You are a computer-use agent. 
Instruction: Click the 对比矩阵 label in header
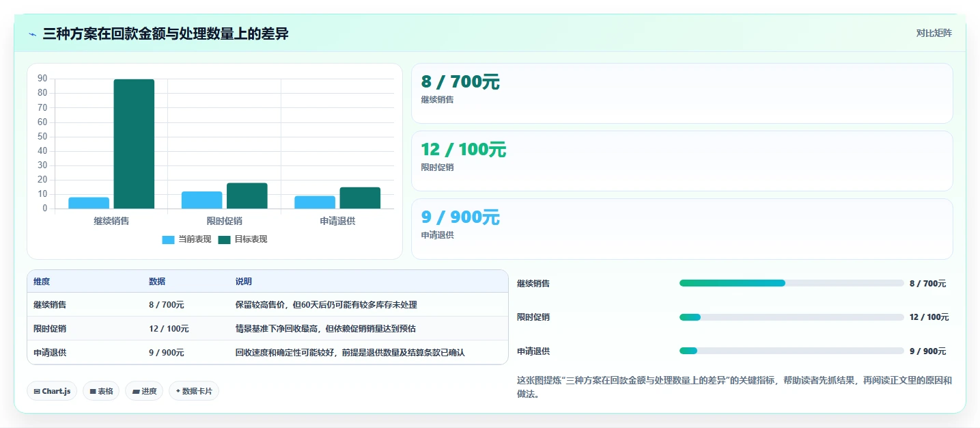[x=934, y=33]
